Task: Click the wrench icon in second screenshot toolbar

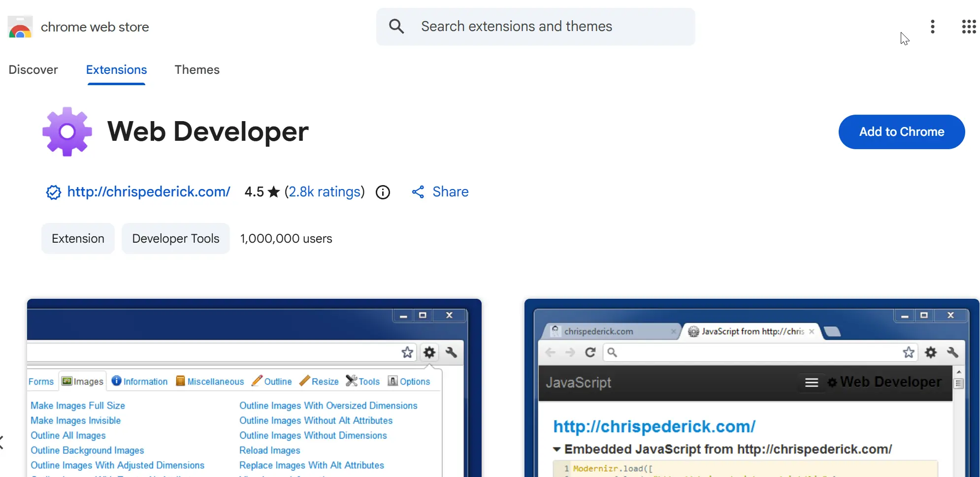Action: [952, 352]
